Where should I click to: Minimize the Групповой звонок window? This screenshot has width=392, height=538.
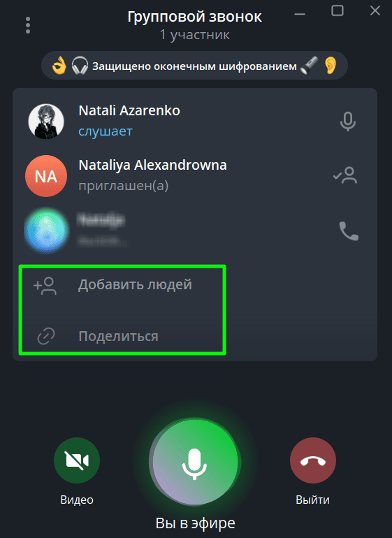point(300,14)
